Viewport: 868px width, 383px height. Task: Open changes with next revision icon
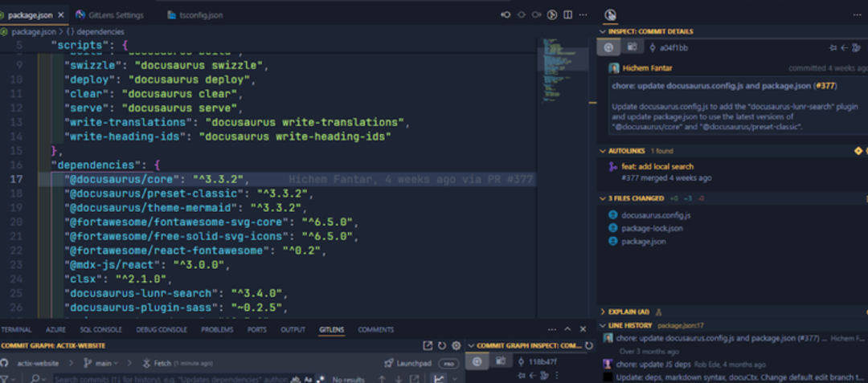536,15
